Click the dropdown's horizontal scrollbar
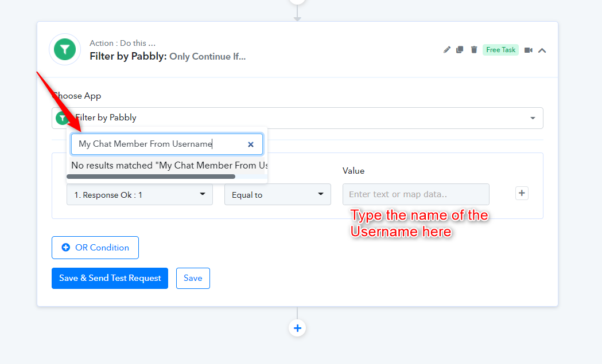Viewport: 602px width, 364px height. 151,177
